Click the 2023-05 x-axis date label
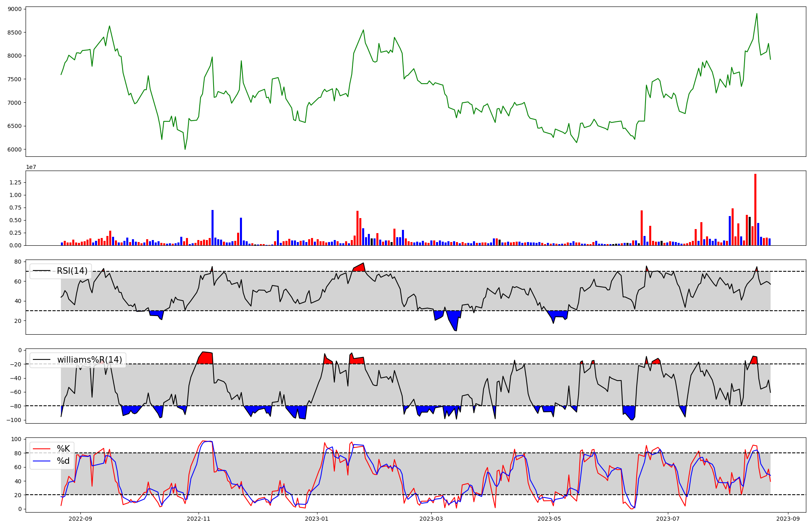This screenshot has width=812, height=528. 549,519
